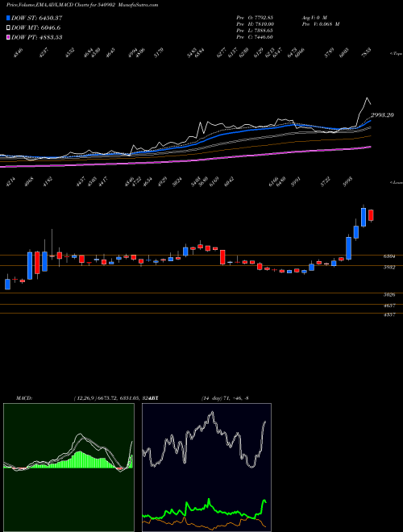This screenshot has height=532, width=403.
Task: Click the 'Pre H: 7810.00' high value
Action: point(255,24)
